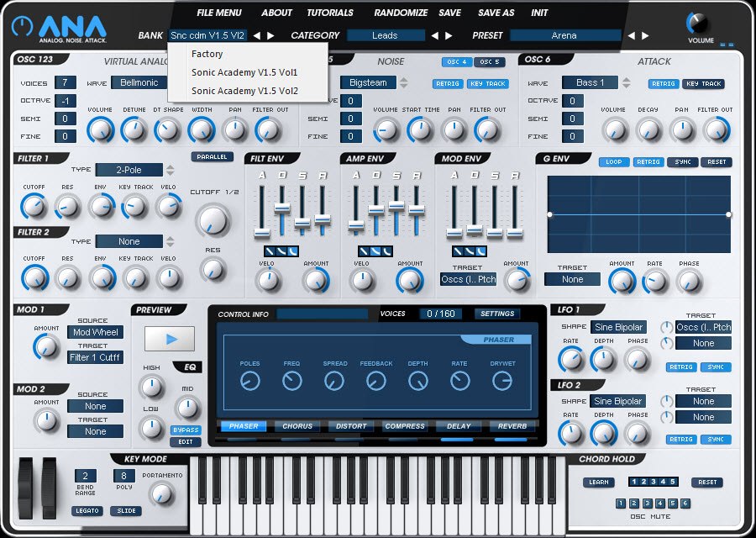Click EQ Edit button
The image size is (756, 538).
pos(186,442)
